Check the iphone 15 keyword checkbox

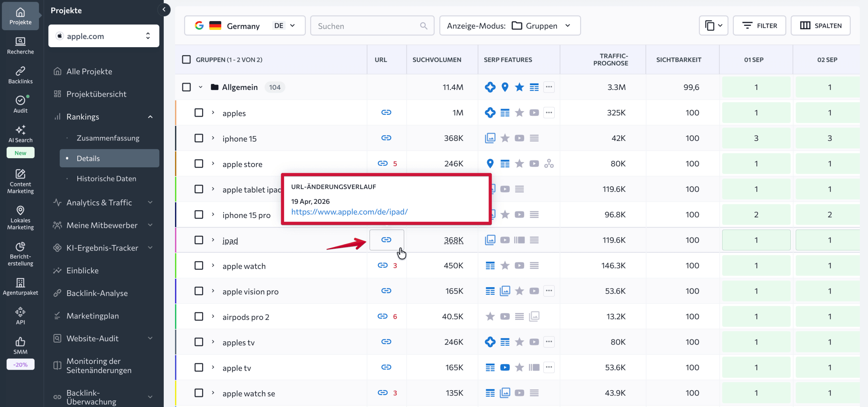[x=199, y=138]
